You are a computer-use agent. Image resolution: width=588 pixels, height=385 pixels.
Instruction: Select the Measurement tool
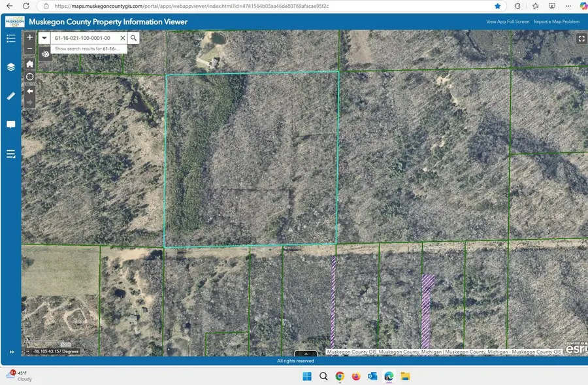10,96
